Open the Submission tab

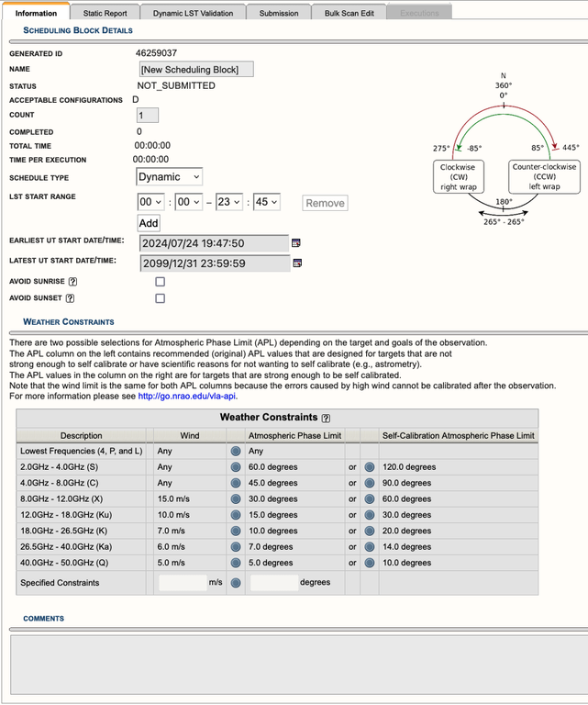[279, 13]
